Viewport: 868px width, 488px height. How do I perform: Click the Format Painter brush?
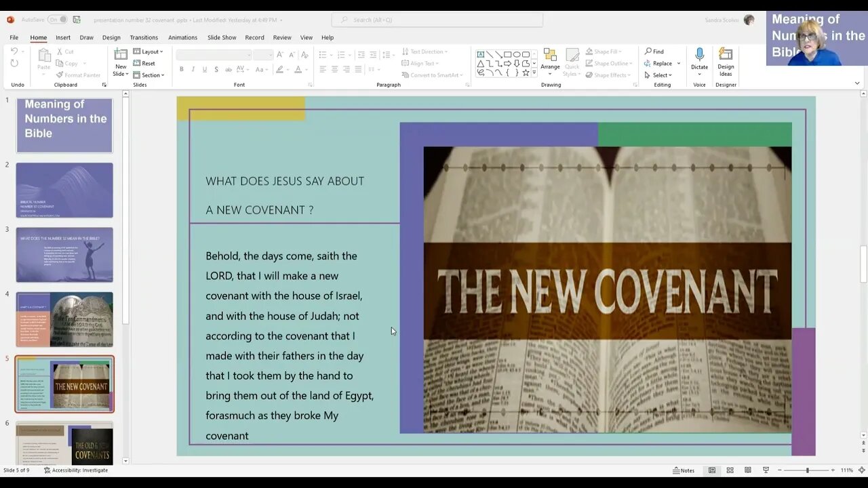[x=60, y=75]
